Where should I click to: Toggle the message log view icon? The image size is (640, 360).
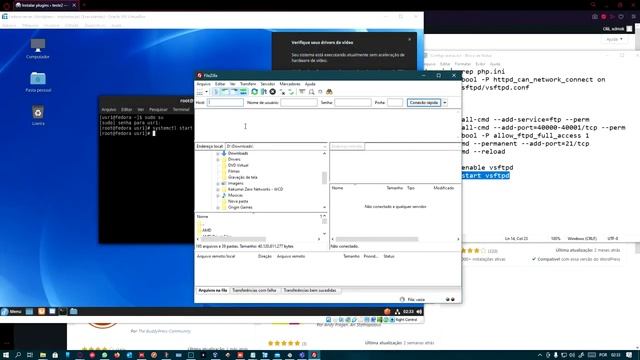pyautogui.click(x=216, y=92)
